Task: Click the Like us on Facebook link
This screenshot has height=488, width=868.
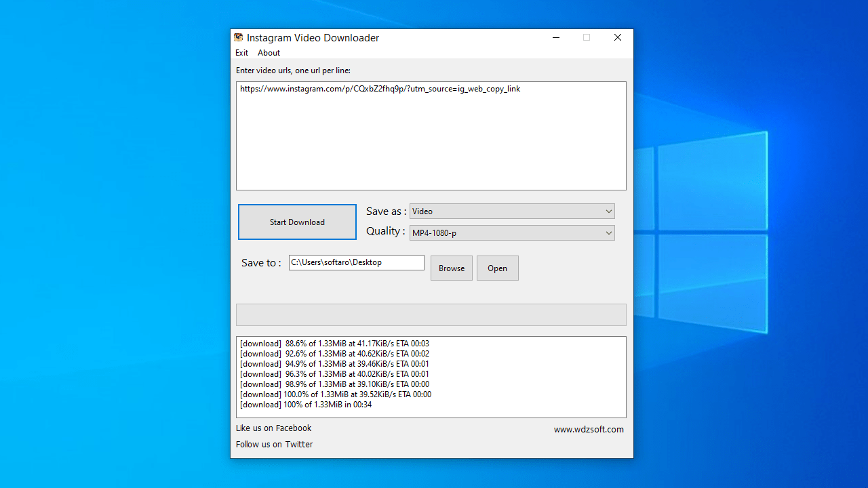Action: pos(274,428)
